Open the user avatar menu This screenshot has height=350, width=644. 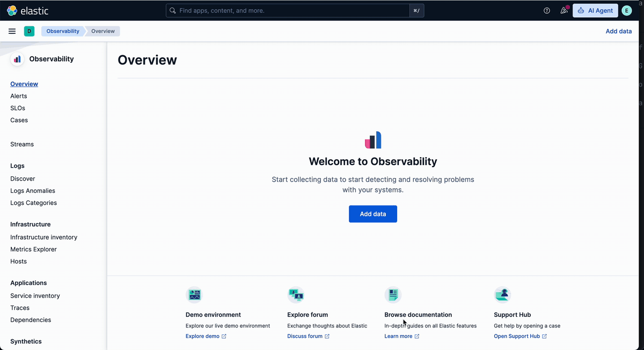[626, 11]
